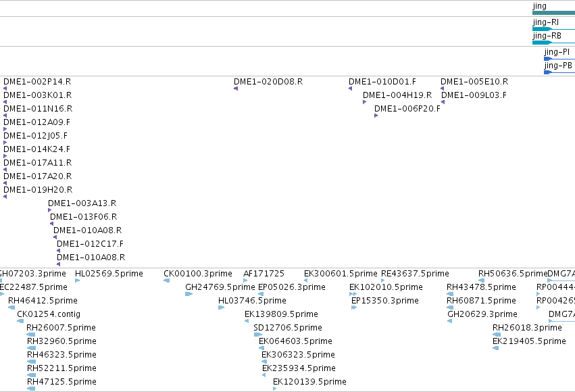
Task: Select the DME1-010D01.F label
Action: coord(382,82)
